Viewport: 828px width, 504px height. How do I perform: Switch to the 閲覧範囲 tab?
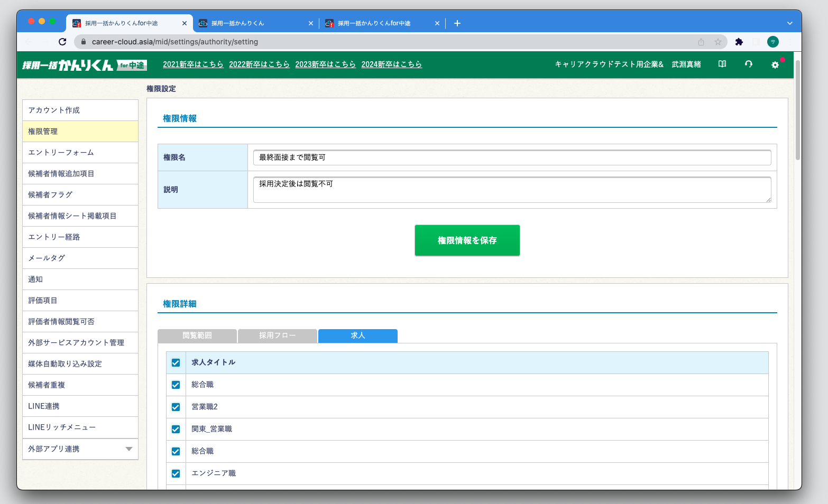tap(197, 336)
